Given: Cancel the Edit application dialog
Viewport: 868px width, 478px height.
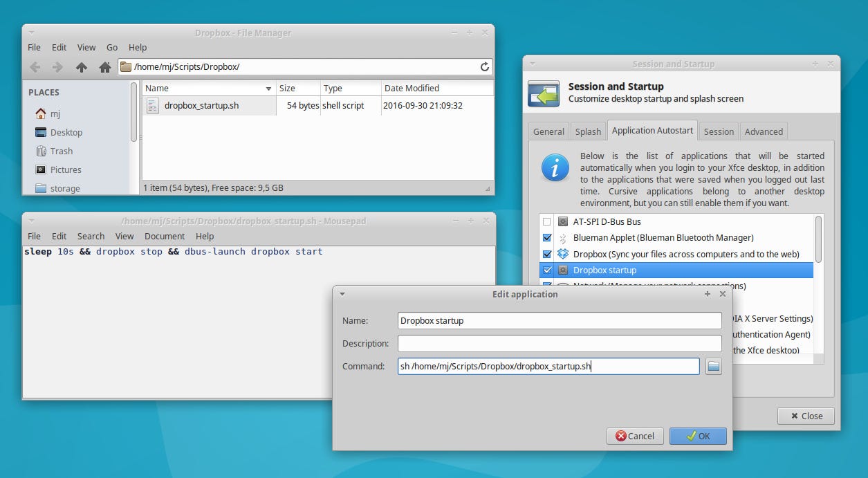Looking at the screenshot, I should coord(635,436).
